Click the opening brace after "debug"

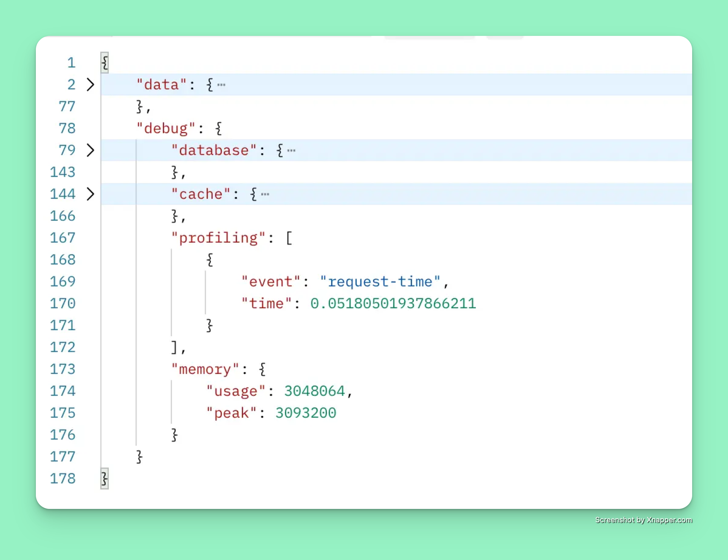[218, 128]
